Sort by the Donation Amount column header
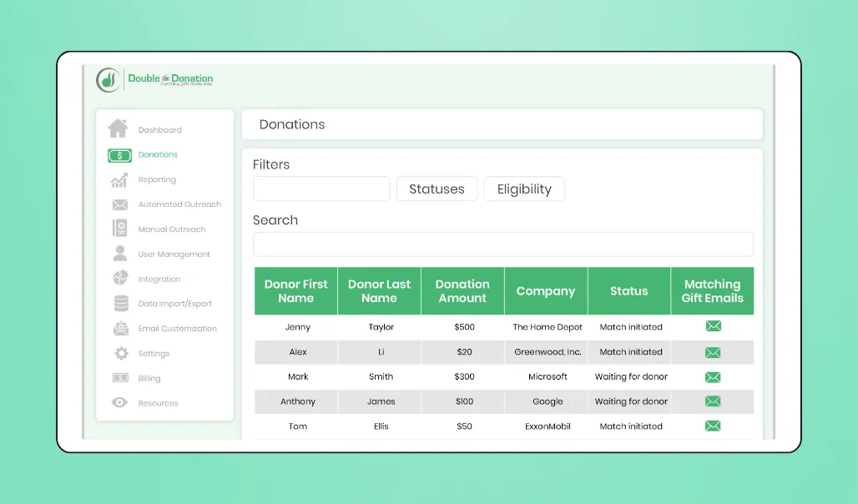This screenshot has width=858, height=504. [x=462, y=290]
